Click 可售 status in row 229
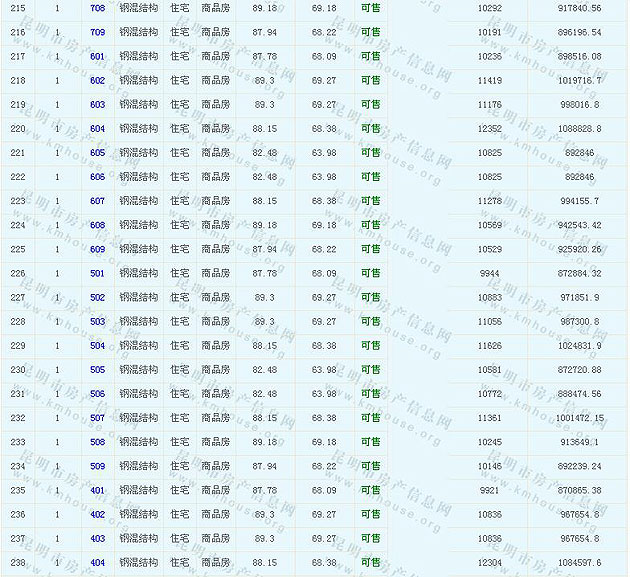 coord(370,346)
